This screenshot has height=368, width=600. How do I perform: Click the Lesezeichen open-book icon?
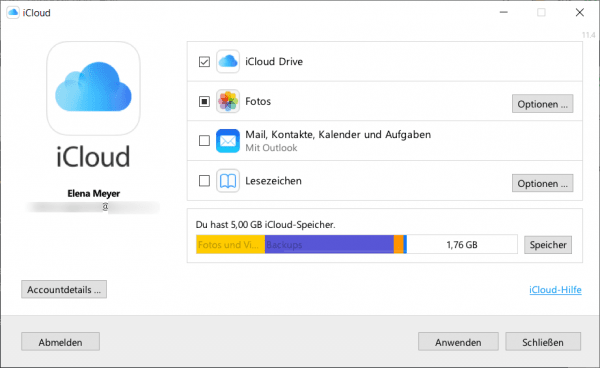coord(228,181)
